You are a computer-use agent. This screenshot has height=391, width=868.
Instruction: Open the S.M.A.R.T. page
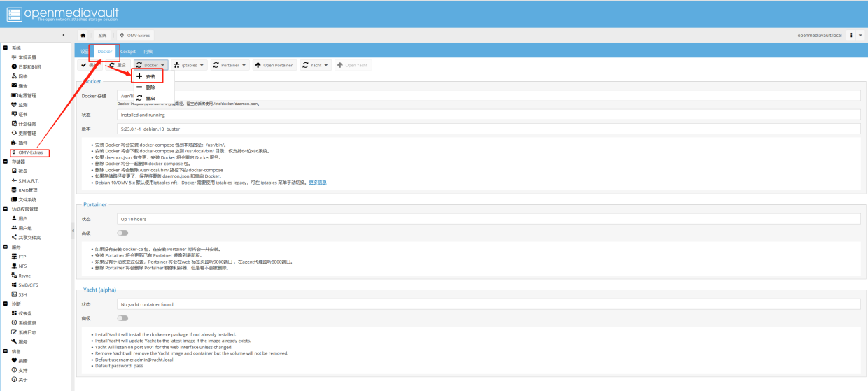(29, 180)
